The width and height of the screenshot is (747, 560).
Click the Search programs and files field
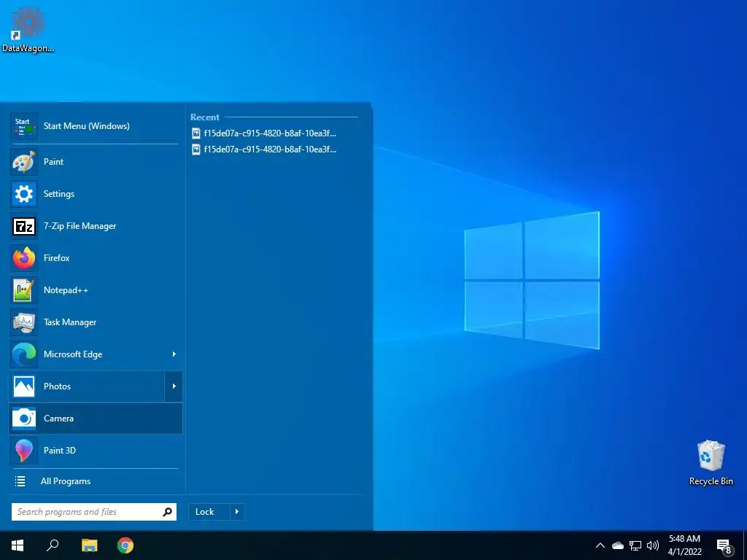coord(94,512)
